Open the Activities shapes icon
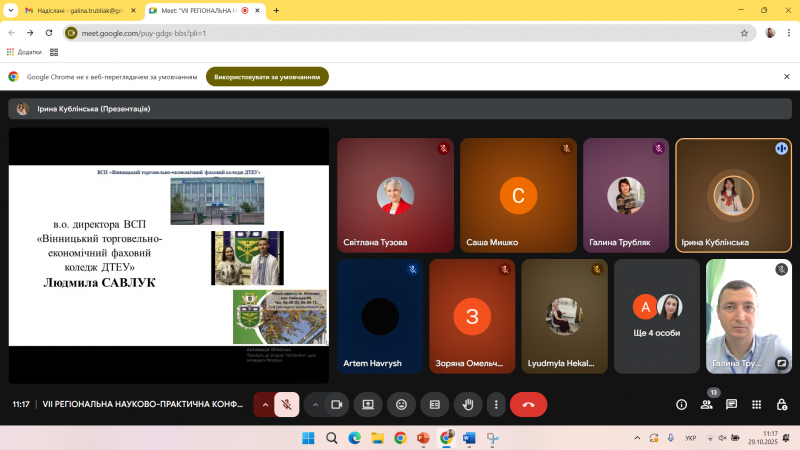Viewport: 800px width, 450px height. (x=756, y=404)
